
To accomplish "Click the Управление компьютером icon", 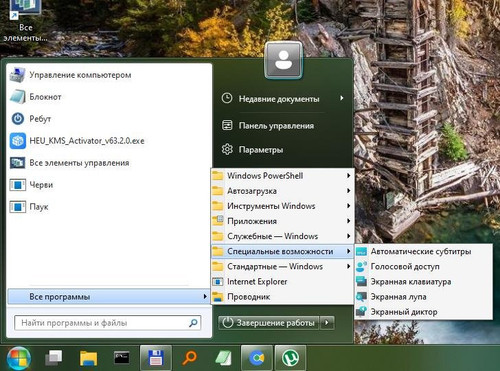I will [17, 75].
